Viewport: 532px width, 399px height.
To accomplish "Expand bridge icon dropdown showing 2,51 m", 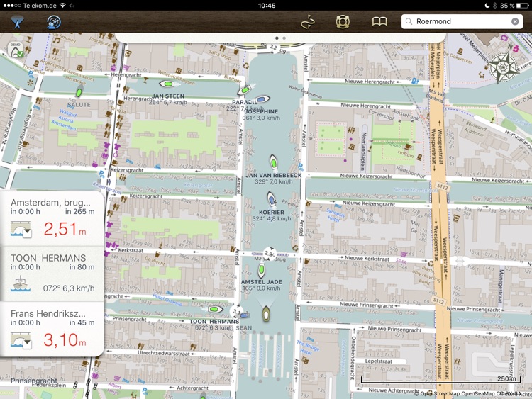I will (x=21, y=230).
